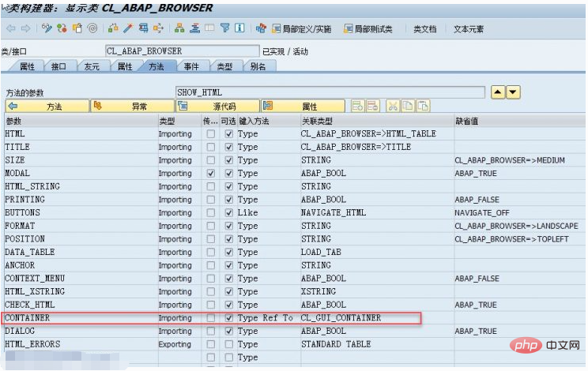Click the copy icon beside the scissors
Screen dimensions: 588x371
(x=408, y=106)
